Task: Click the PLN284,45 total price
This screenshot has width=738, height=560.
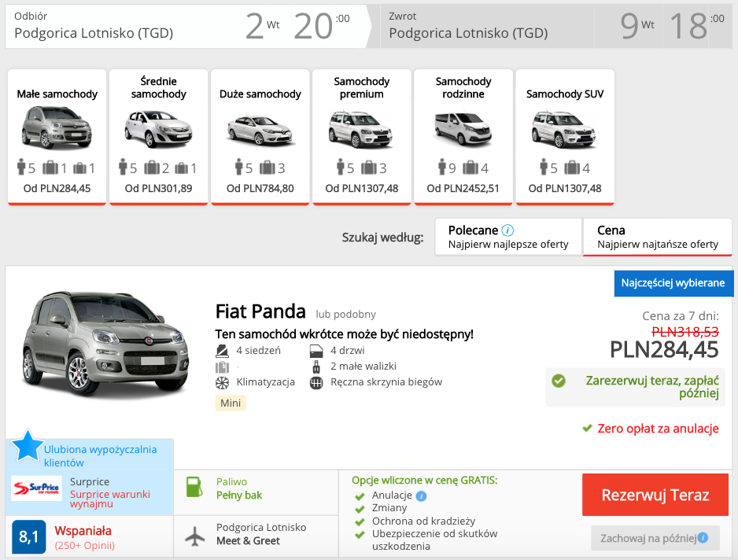Action: pyautogui.click(x=664, y=350)
